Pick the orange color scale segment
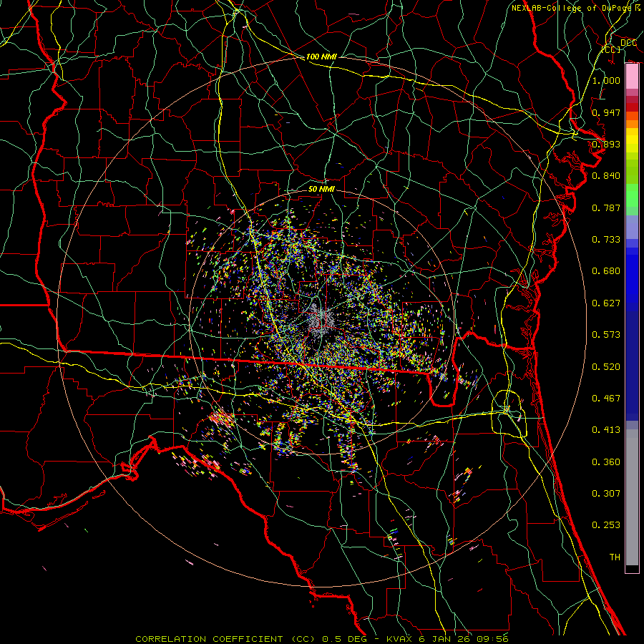This screenshot has width=644, height=644. click(632, 124)
